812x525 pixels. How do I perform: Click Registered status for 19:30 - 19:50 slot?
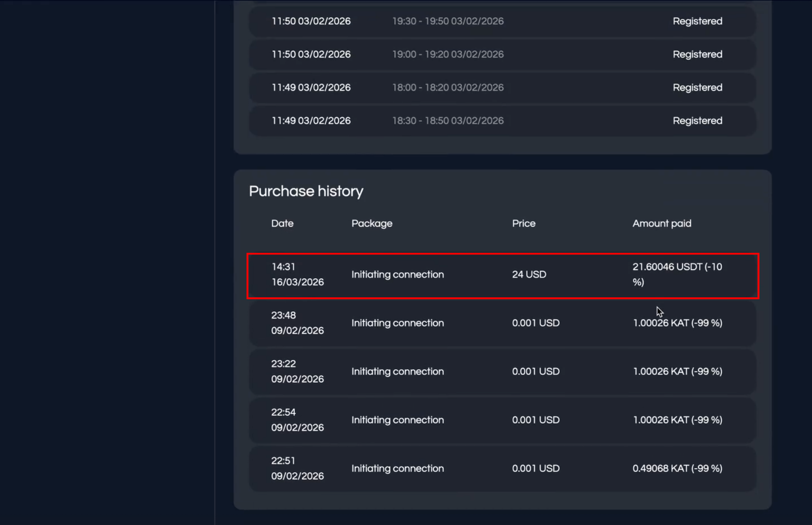[x=697, y=21]
